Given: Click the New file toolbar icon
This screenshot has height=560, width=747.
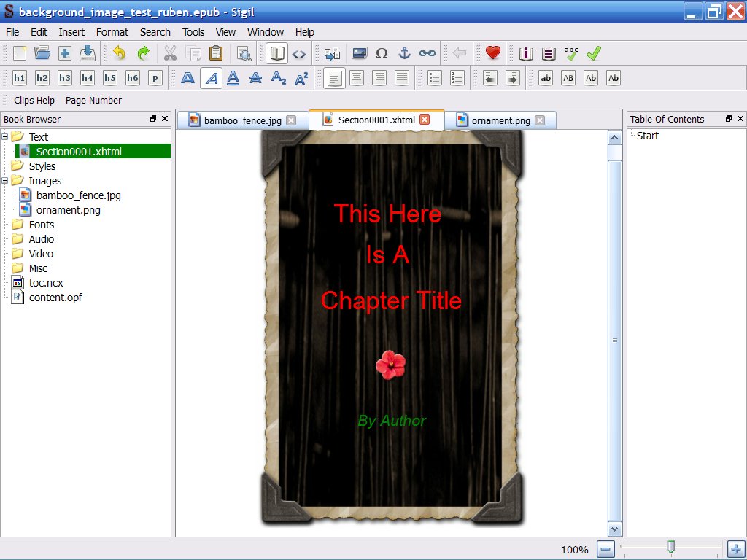Looking at the screenshot, I should point(20,53).
